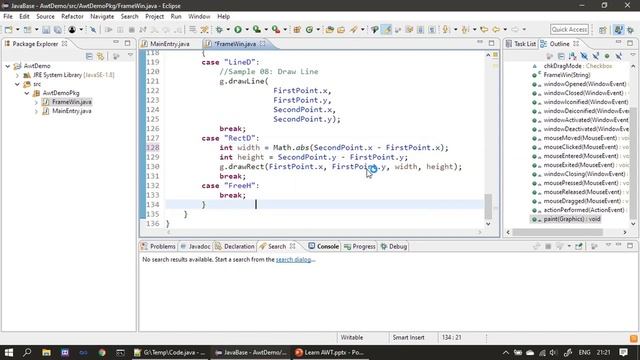640x360 pixels.
Task: Toggle Link with Editor in Package Explorer
Action: [100, 56]
